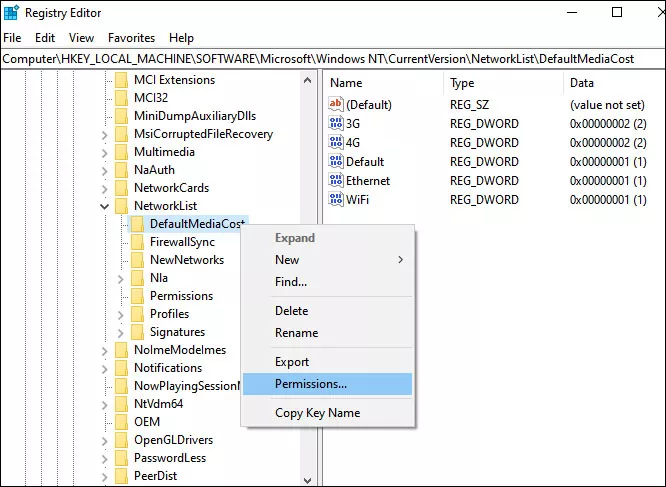
Task: Expand the PasswordLess key
Action: click(105, 459)
